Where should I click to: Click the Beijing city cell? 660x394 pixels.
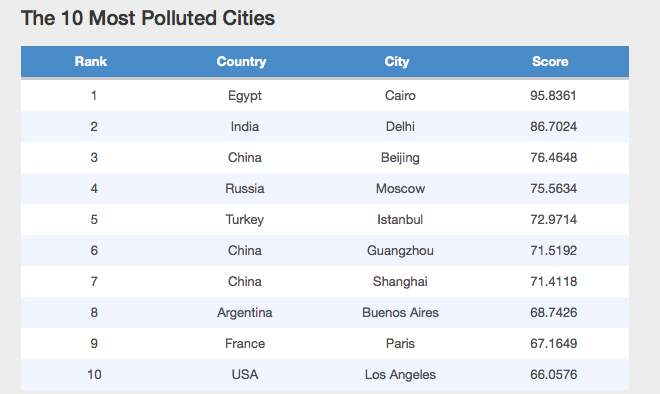[x=400, y=158]
